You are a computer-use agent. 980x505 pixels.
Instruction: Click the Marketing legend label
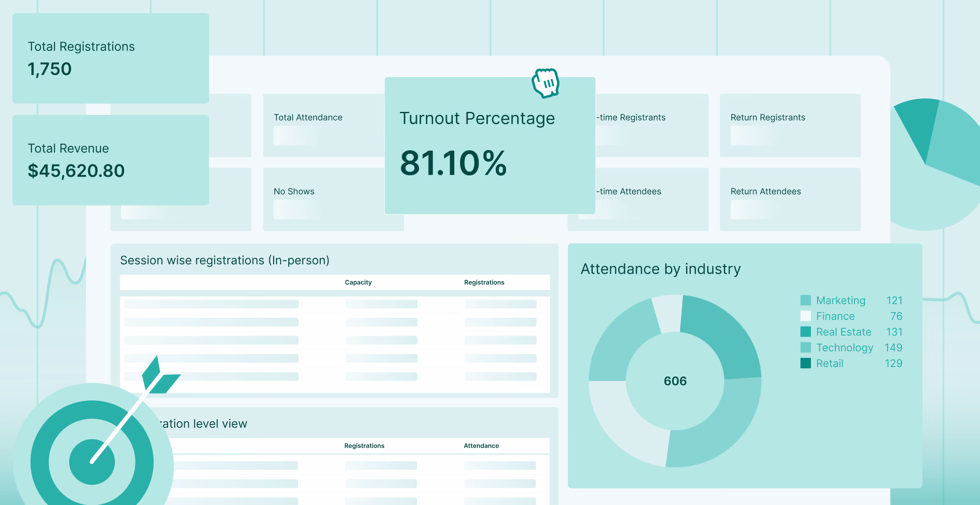(841, 300)
